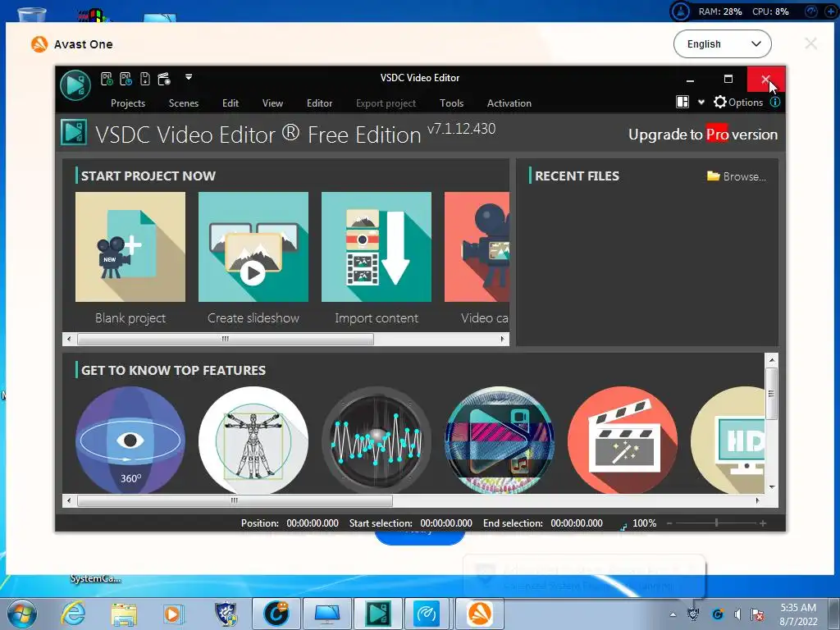This screenshot has height=630, width=840.
Task: Click the fit-zoom icon beside 100%
Action: coord(623,527)
